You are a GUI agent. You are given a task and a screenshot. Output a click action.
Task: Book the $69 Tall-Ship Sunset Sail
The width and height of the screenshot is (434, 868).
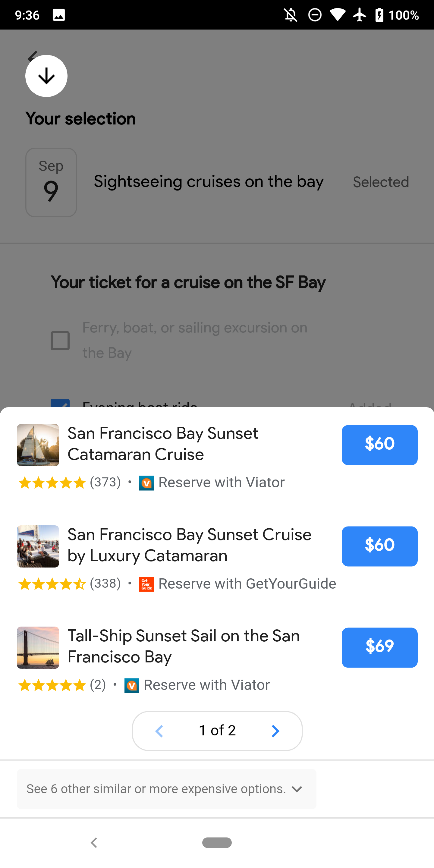(379, 647)
